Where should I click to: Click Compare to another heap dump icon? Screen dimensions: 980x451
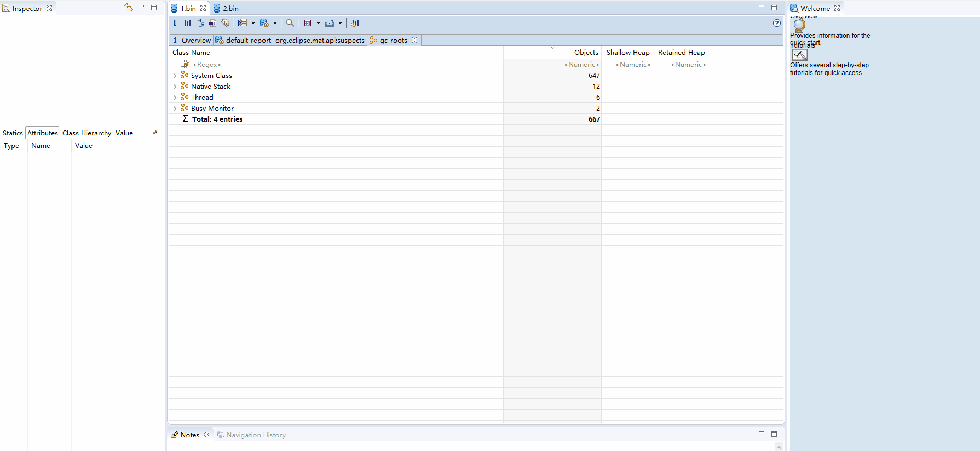pos(355,23)
